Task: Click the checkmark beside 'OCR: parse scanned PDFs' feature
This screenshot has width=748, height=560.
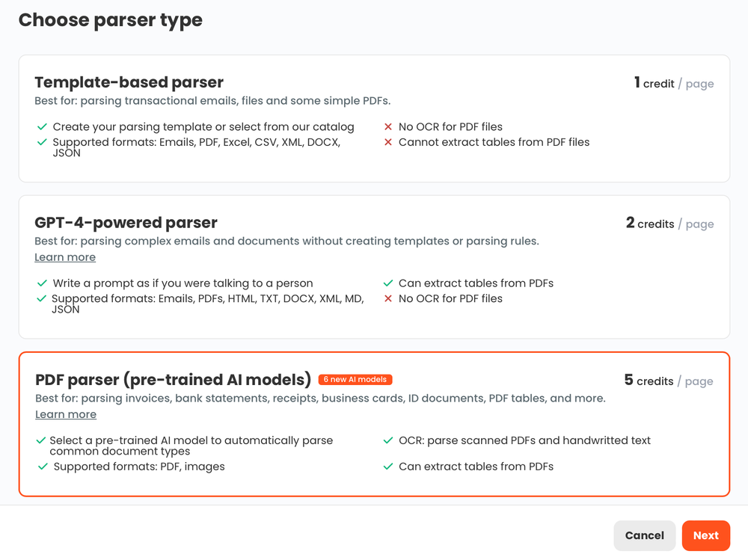Action: (388, 440)
